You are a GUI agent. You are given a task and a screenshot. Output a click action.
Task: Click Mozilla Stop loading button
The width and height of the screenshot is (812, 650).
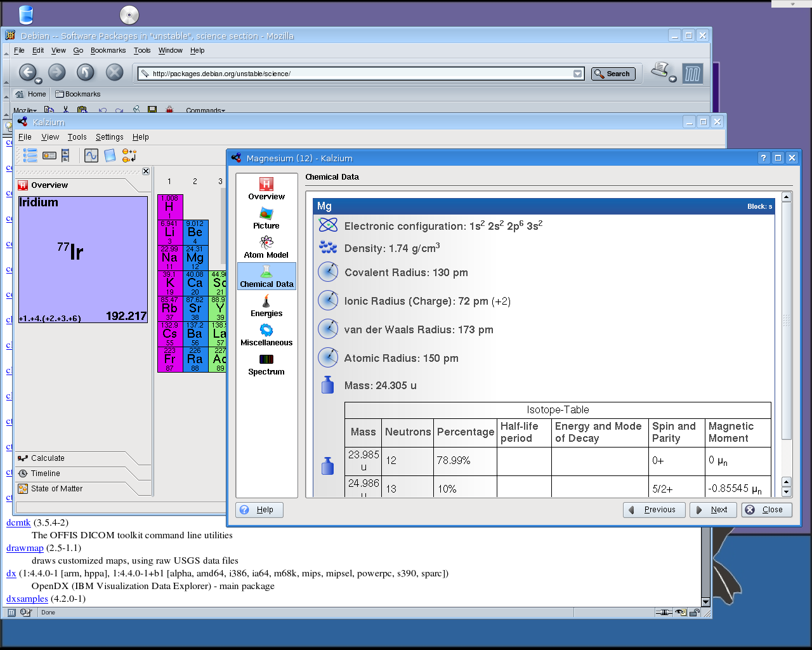click(x=114, y=72)
